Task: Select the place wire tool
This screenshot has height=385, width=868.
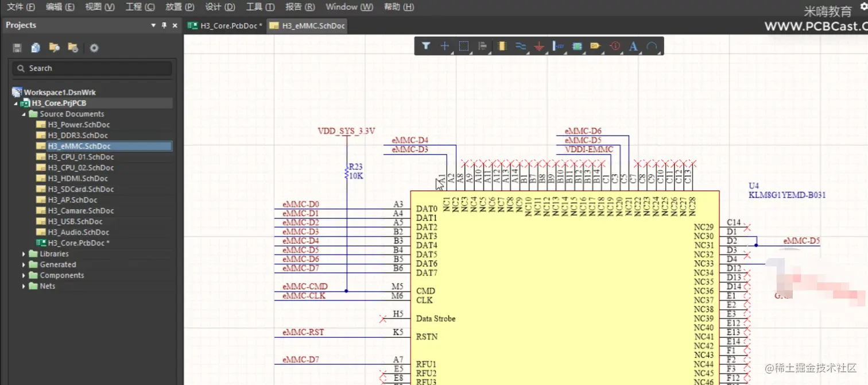Action: click(x=520, y=46)
